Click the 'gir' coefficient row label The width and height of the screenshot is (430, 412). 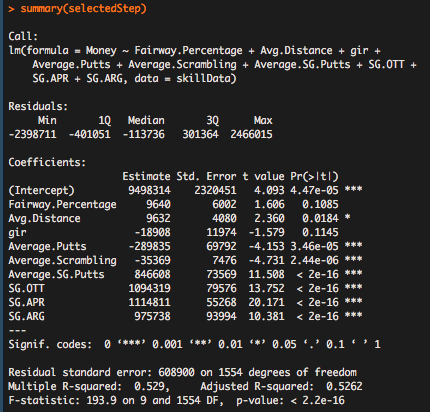click(17, 233)
